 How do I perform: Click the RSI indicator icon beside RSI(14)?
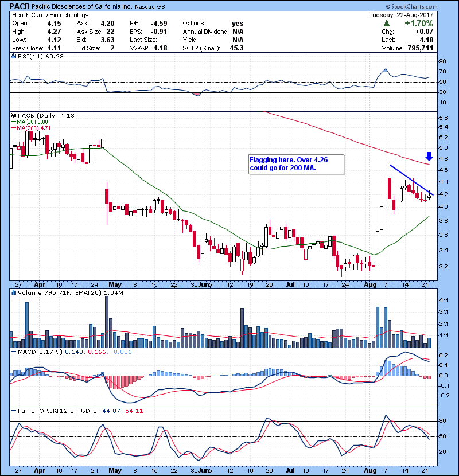pos(13,56)
